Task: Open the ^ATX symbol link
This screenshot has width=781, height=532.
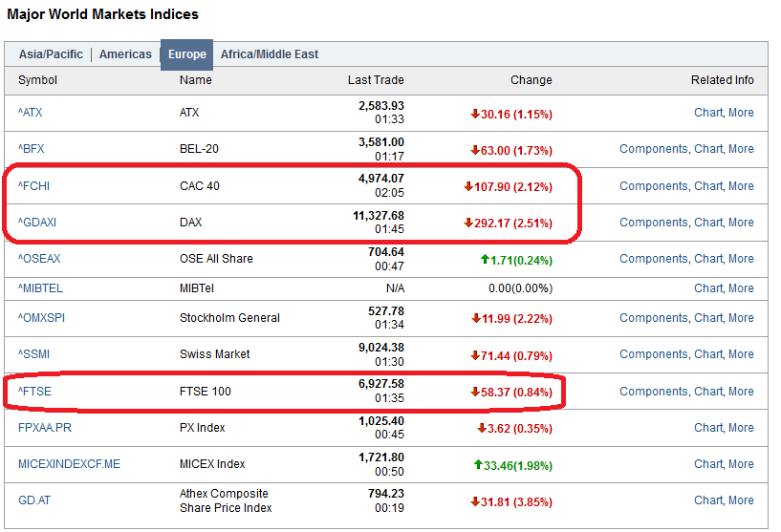Action: (30, 113)
